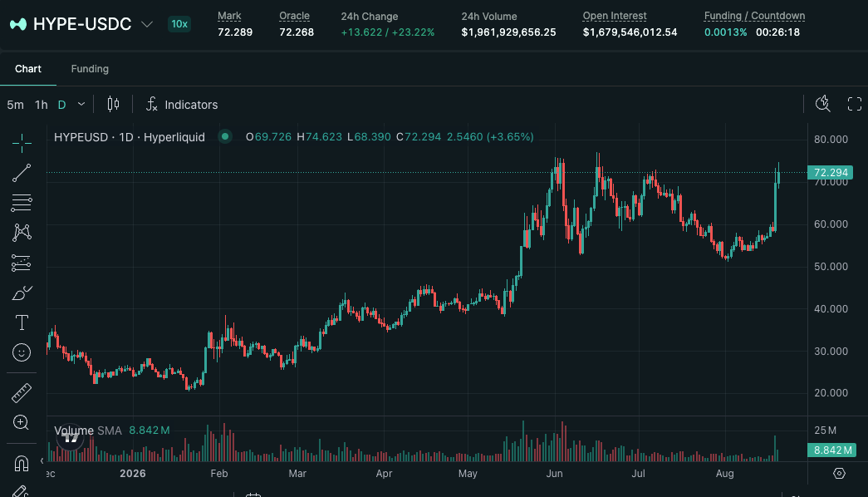The width and height of the screenshot is (868, 497).
Task: Select the brush drawing tool
Action: pos(22,293)
